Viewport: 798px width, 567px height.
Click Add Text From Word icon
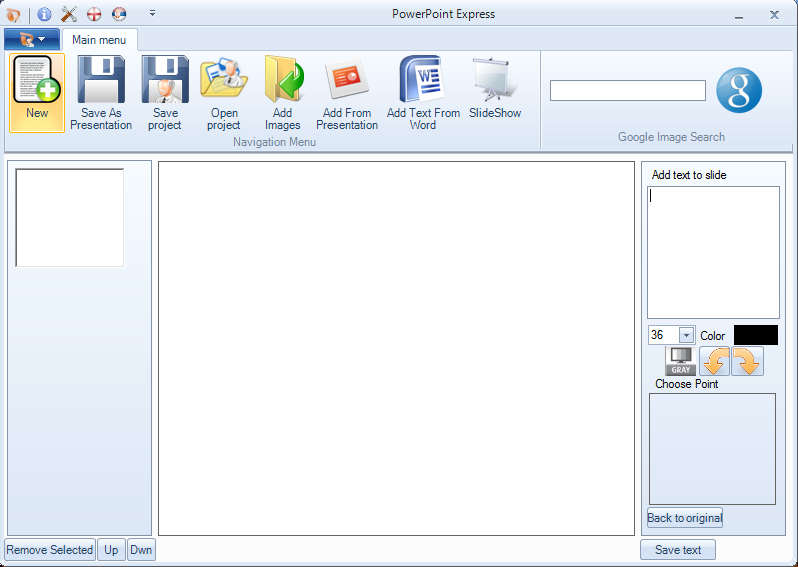(423, 81)
